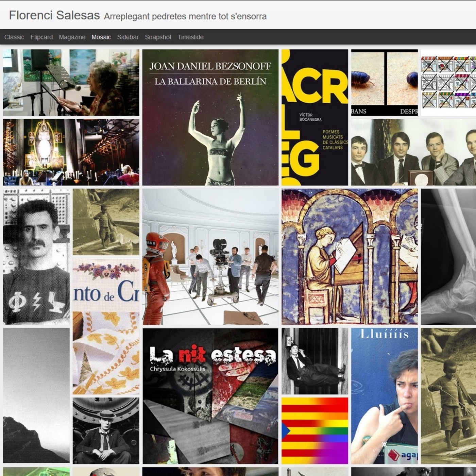Choose the Timeslide view
This screenshot has width=476, height=476.
190,37
